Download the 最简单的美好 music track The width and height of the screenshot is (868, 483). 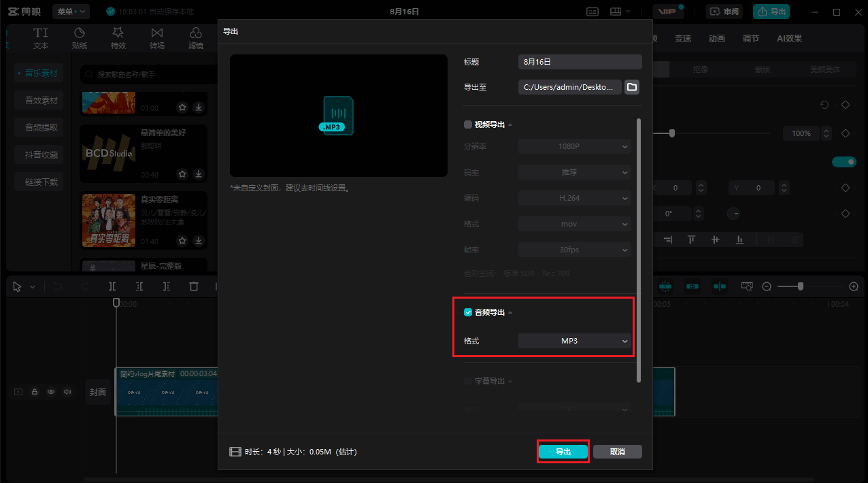(x=199, y=174)
